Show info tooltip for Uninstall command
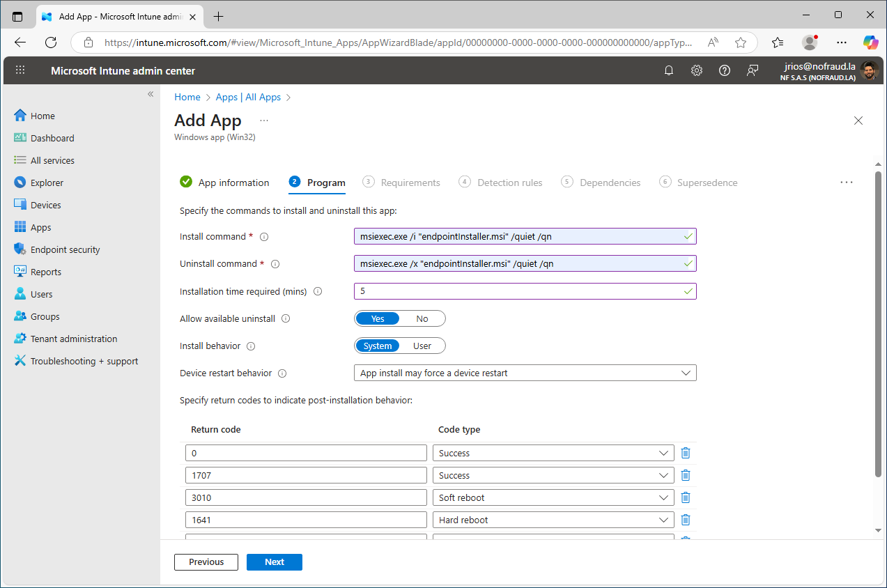This screenshot has width=887, height=588. [275, 264]
